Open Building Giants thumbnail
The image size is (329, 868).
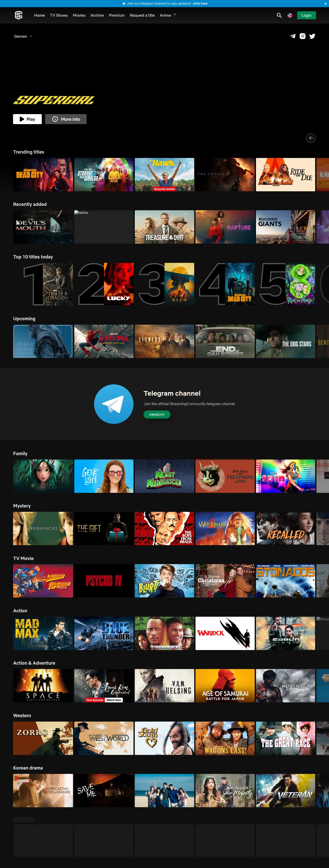click(285, 227)
